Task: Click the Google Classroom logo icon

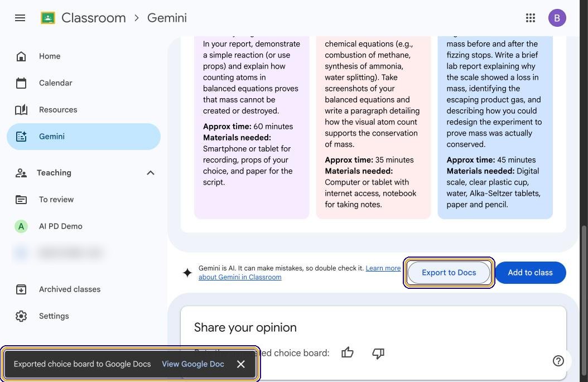Action: [x=47, y=18]
